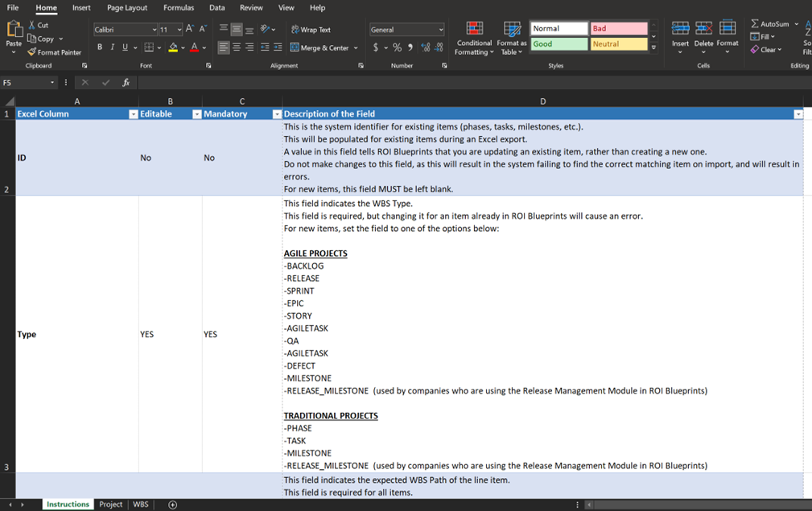Open the font name Calibri dropdown
The width and height of the screenshot is (812, 511).
(154, 30)
